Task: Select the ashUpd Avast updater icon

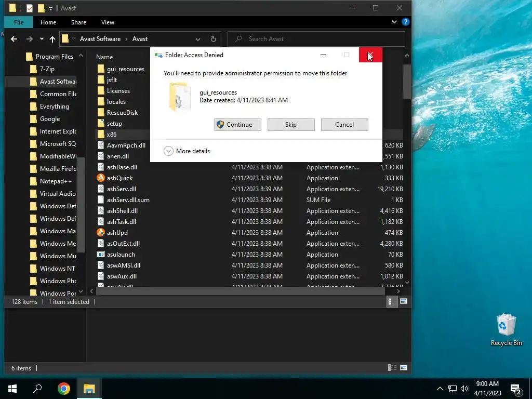Action: point(101,232)
